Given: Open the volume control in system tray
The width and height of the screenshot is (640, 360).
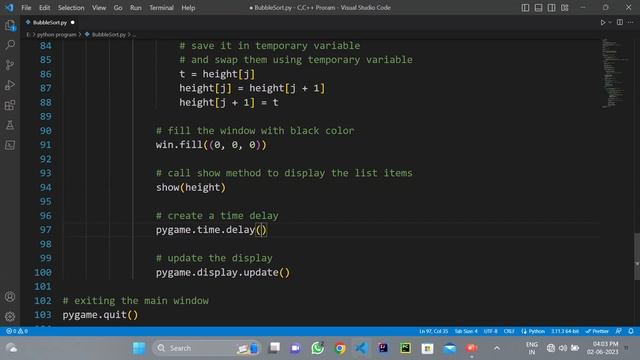Looking at the screenshot, I should 563,348.
